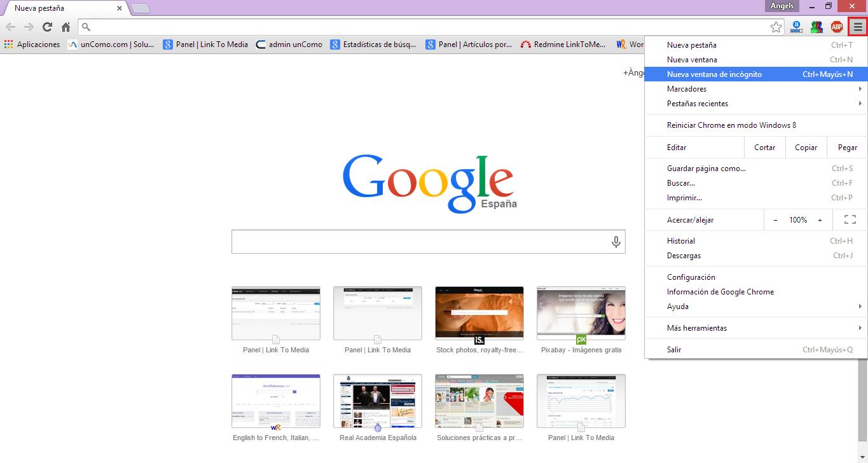Click the reload page icon
868x463 pixels.
(47, 27)
